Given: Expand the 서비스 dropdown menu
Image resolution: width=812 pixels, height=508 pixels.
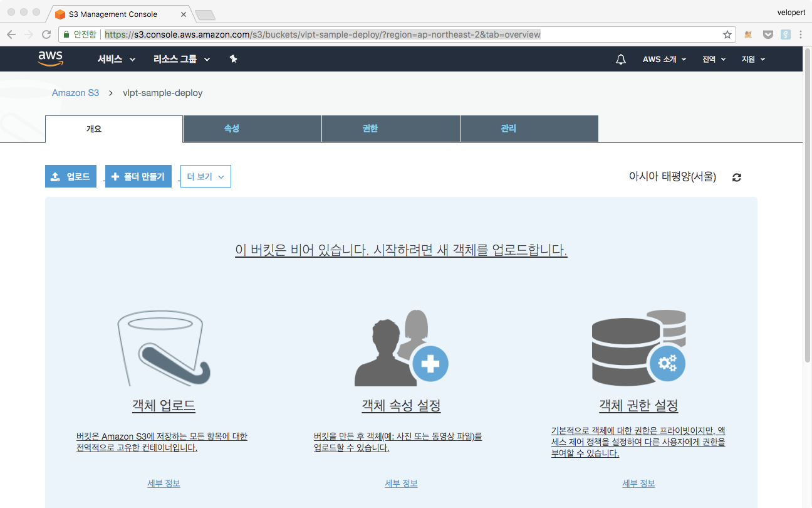Looking at the screenshot, I should (x=117, y=59).
